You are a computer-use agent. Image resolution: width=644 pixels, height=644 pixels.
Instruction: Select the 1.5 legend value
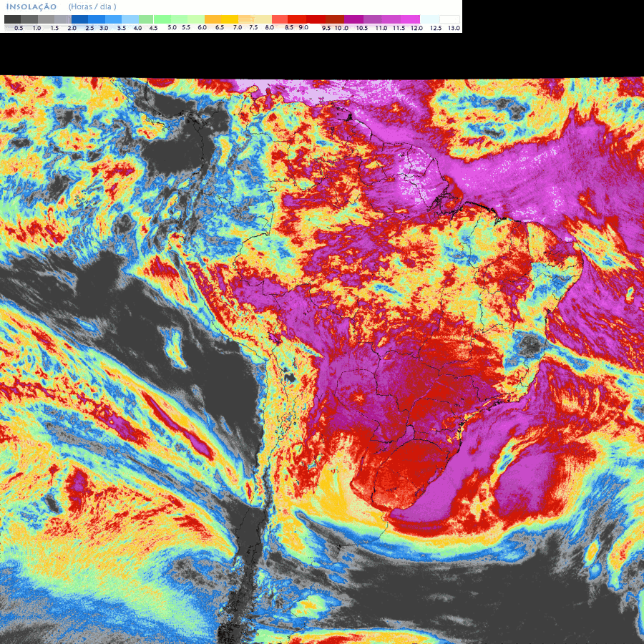[54, 28]
